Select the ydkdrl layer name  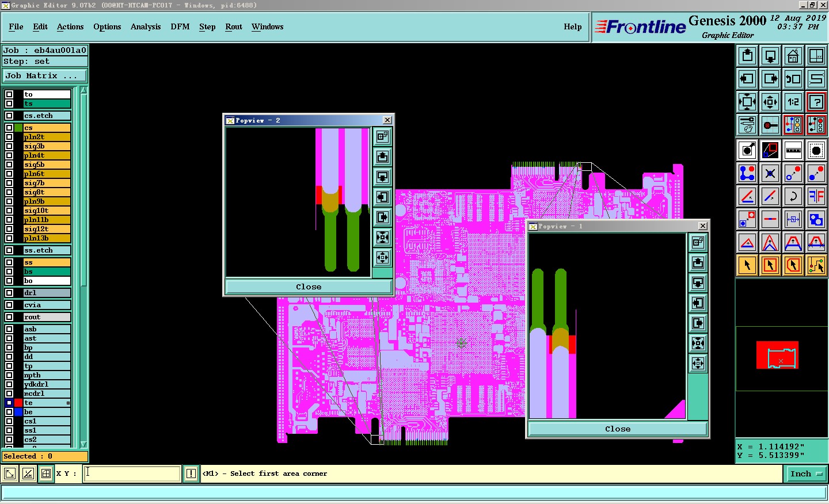click(x=47, y=384)
